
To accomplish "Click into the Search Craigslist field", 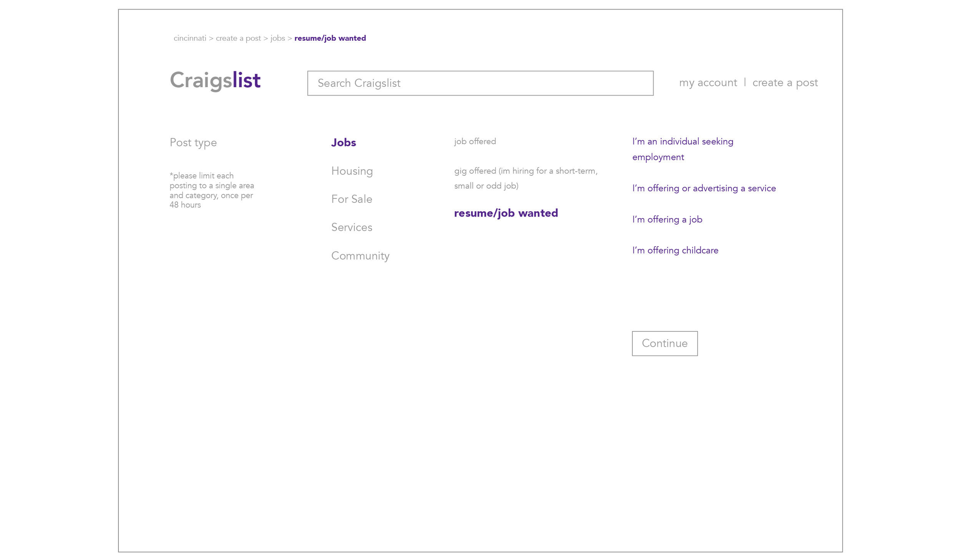I will (480, 83).
